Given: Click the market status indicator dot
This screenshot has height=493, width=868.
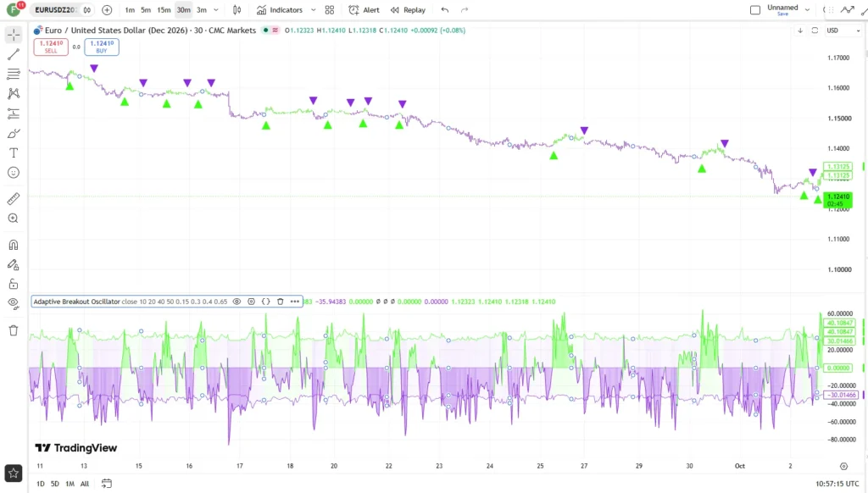Looking at the screenshot, I should tap(265, 30).
